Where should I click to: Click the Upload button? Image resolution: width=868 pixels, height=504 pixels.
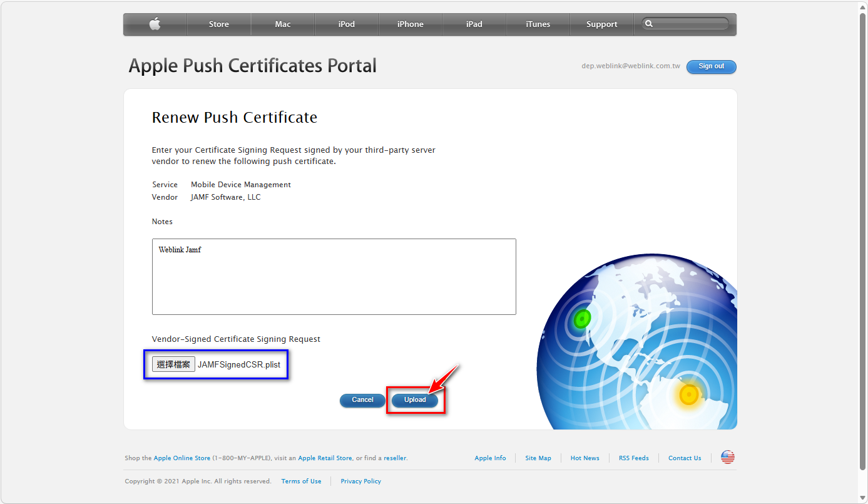[415, 400]
